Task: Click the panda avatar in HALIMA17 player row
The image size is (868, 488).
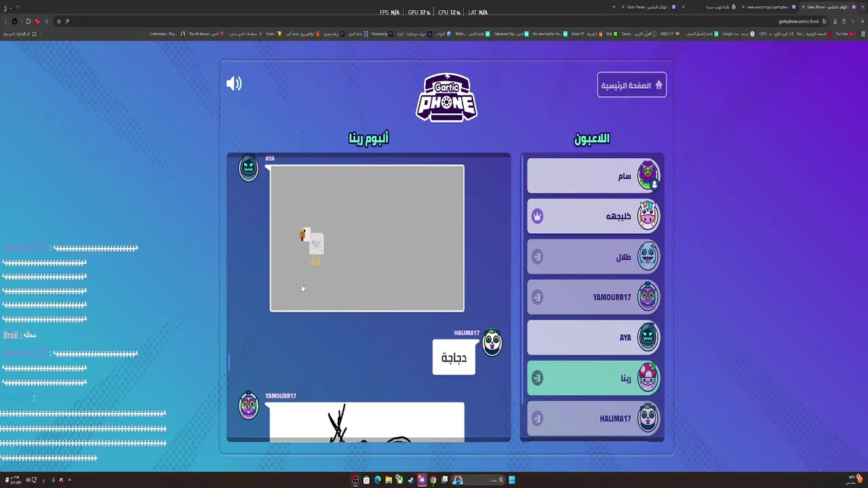Action: (x=648, y=418)
